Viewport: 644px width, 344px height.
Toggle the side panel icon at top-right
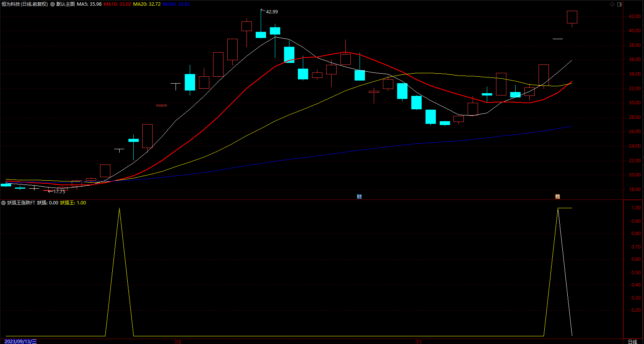(619, 4)
